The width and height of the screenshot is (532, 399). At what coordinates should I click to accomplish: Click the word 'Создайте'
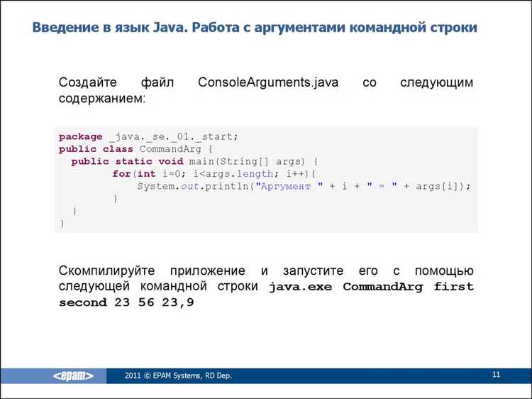tap(87, 82)
